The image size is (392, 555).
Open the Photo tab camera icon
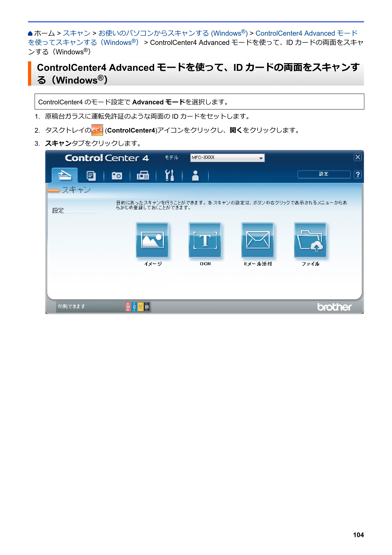pos(117,176)
